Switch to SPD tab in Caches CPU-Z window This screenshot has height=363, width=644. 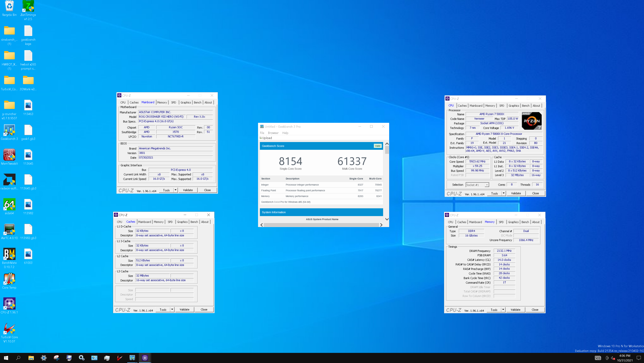[170, 222]
